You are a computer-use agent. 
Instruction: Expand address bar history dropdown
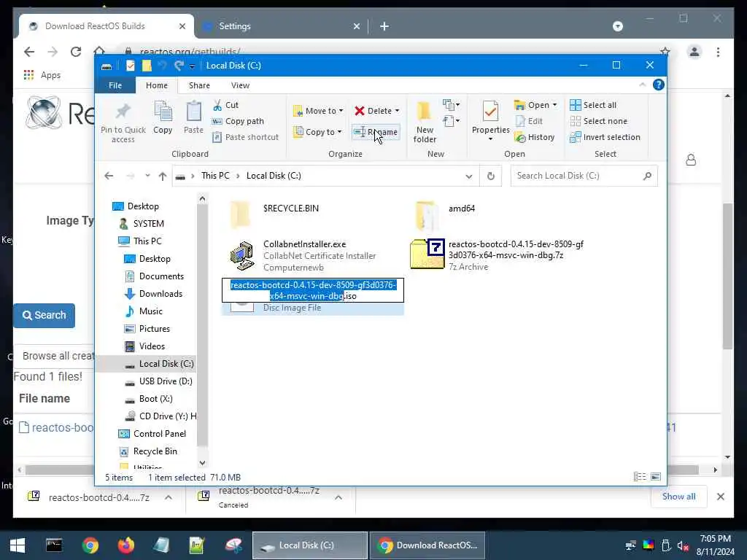pyautogui.click(x=469, y=176)
